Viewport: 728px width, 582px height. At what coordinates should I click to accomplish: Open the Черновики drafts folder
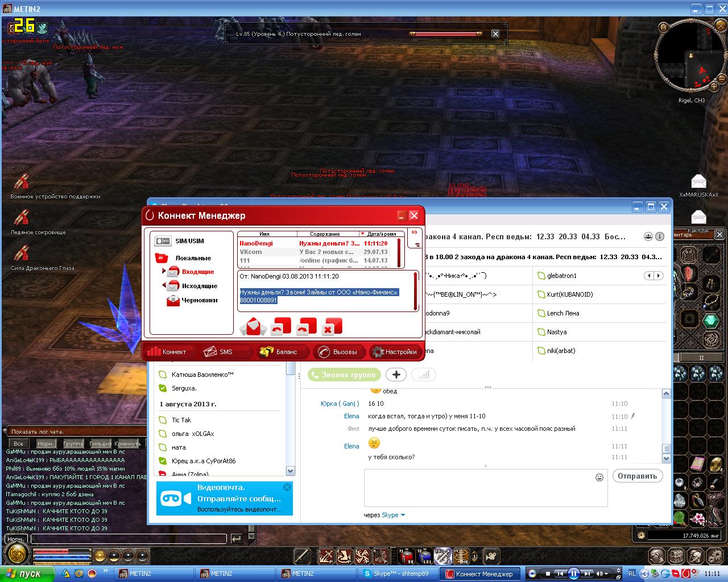192,300
